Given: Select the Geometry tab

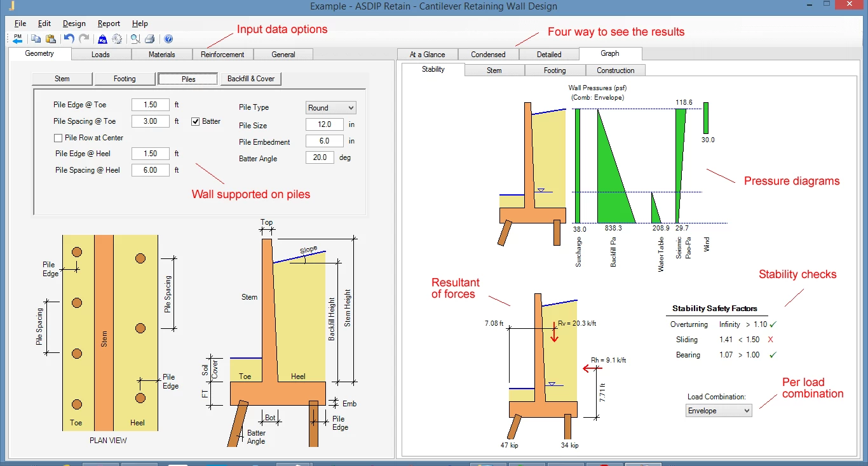Looking at the screenshot, I should click(39, 53).
